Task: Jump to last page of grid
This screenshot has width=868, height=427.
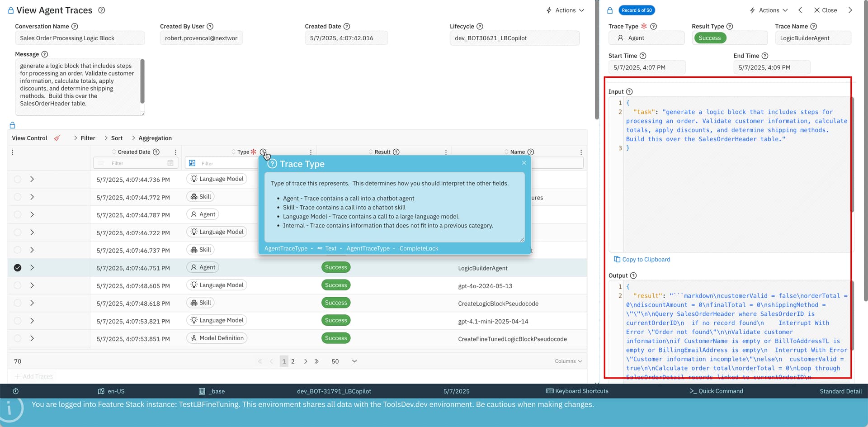Action: click(x=316, y=361)
